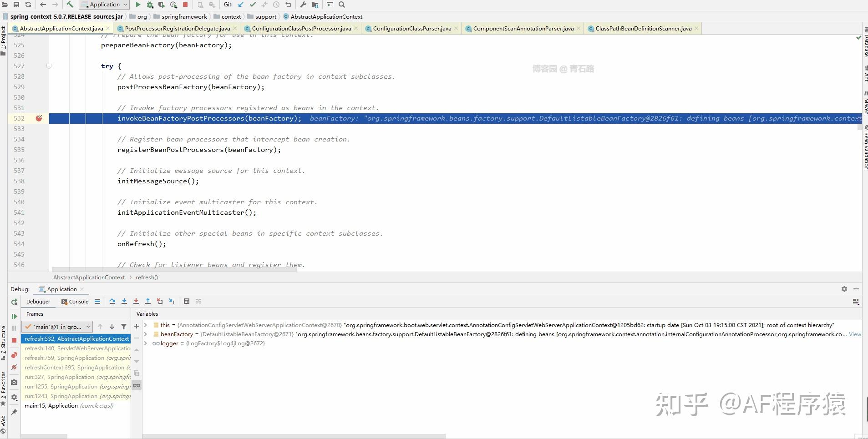Click the View link next to beanFactory value
Screen dimensions: 868x439
pos(855,334)
